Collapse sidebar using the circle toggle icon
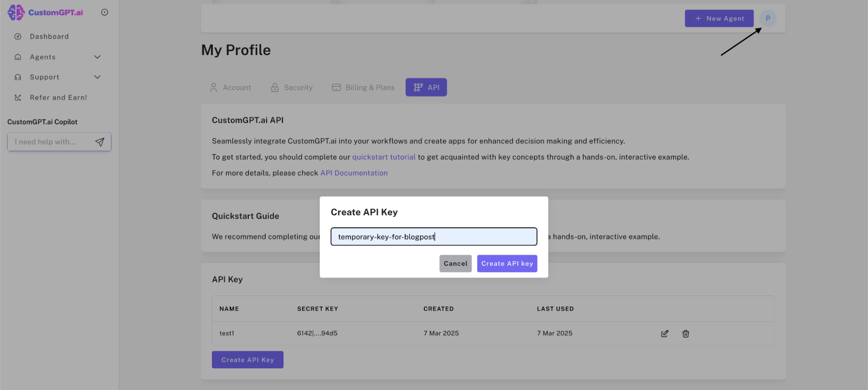This screenshot has width=868, height=390. (105, 12)
